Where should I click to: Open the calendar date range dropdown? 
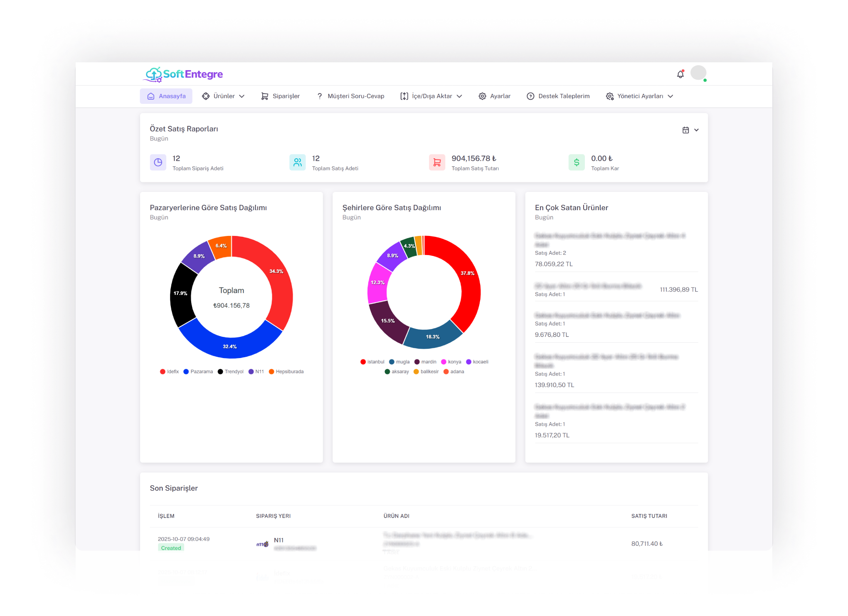click(690, 130)
